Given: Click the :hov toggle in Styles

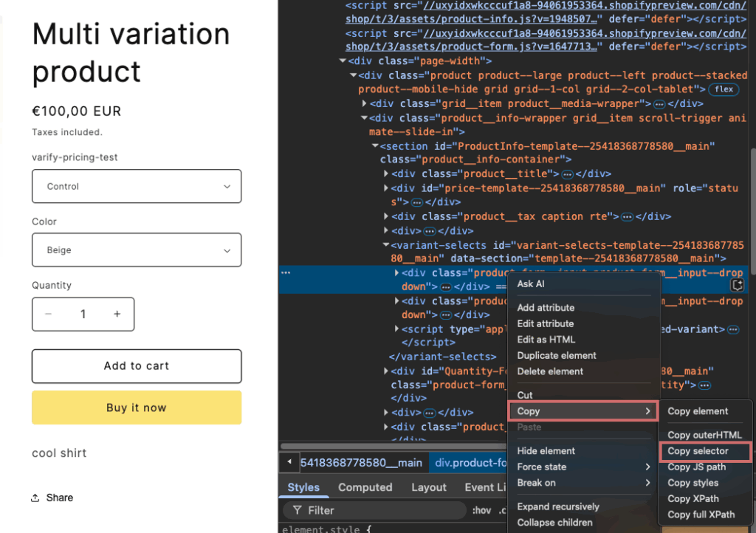Looking at the screenshot, I should click(481, 510).
